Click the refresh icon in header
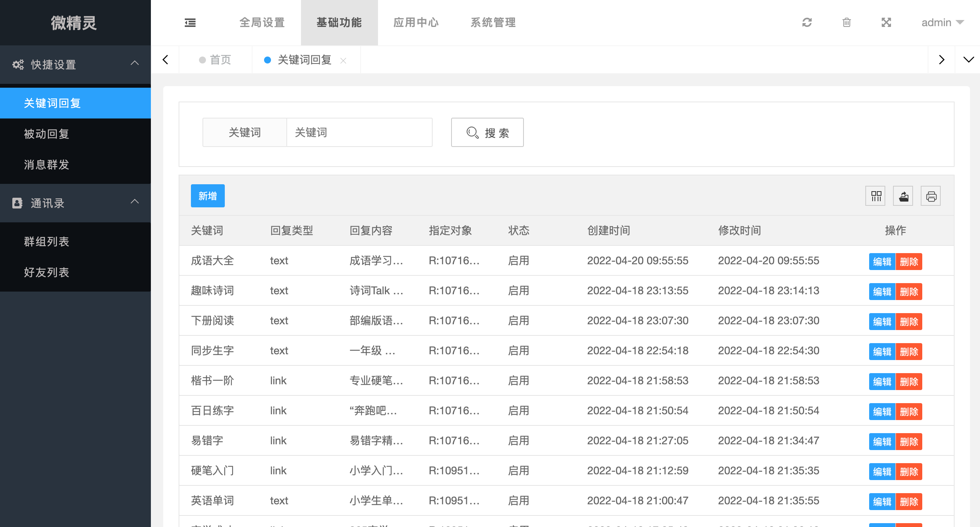The image size is (980, 527). coord(807,23)
